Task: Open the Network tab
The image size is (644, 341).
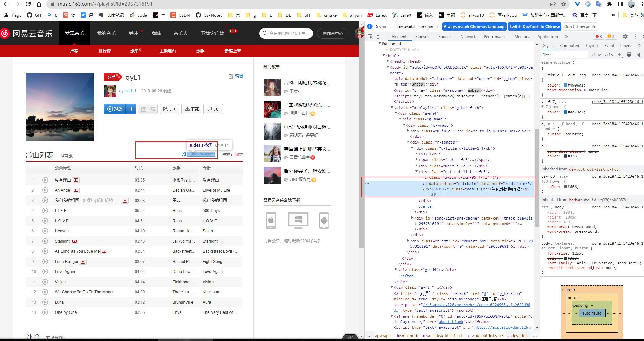Action: coord(468,36)
